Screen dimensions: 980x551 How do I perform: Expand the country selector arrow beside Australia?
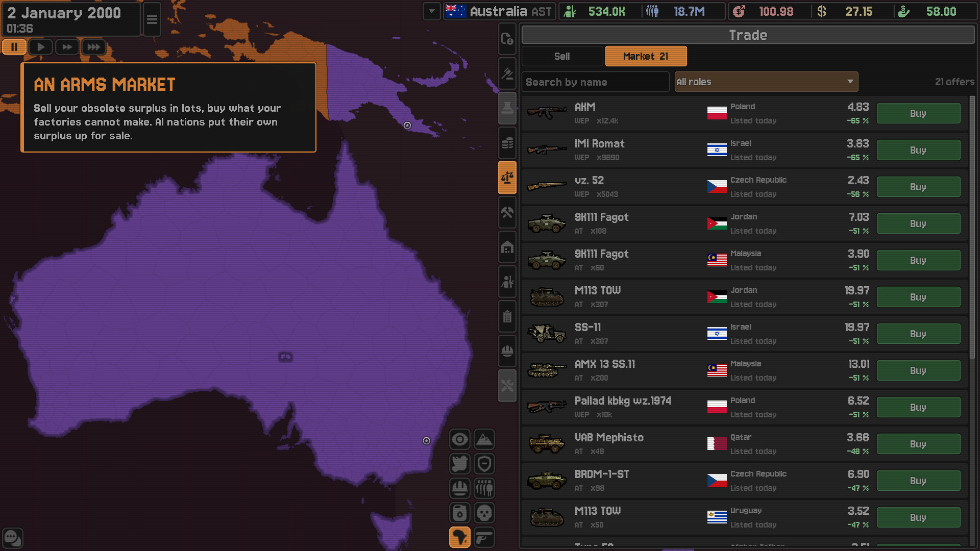[432, 11]
